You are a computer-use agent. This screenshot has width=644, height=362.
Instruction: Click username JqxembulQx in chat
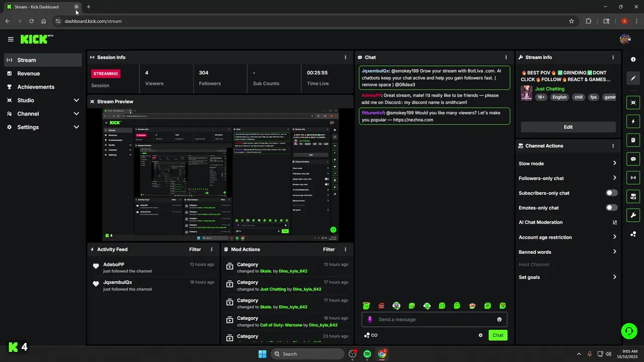tap(375, 71)
